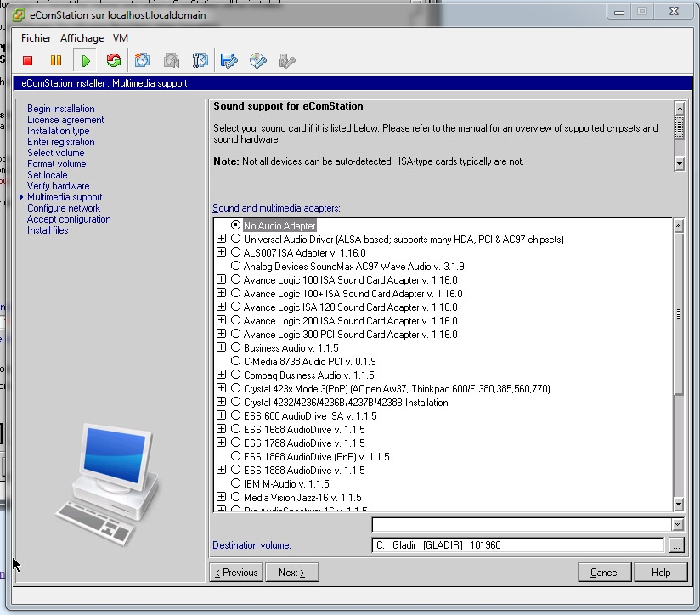This screenshot has width=700, height=615.
Task: Reset the virtual machine
Action: click(x=113, y=60)
